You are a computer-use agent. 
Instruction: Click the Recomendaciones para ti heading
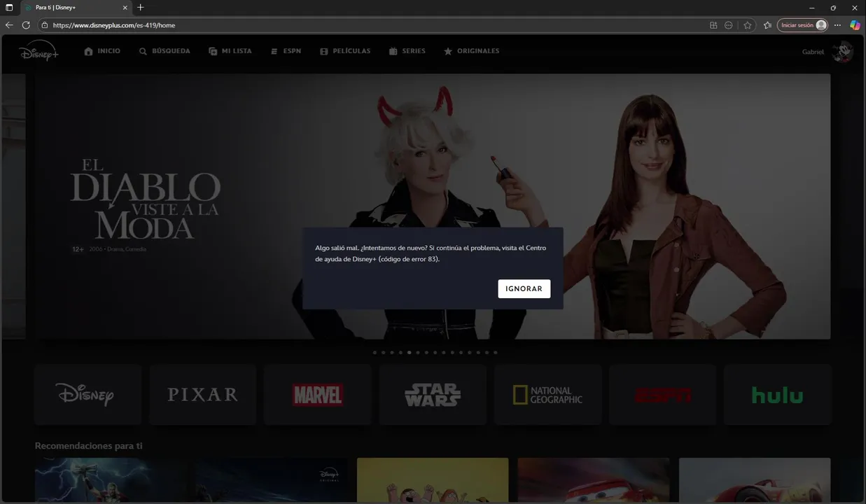pyautogui.click(x=89, y=446)
